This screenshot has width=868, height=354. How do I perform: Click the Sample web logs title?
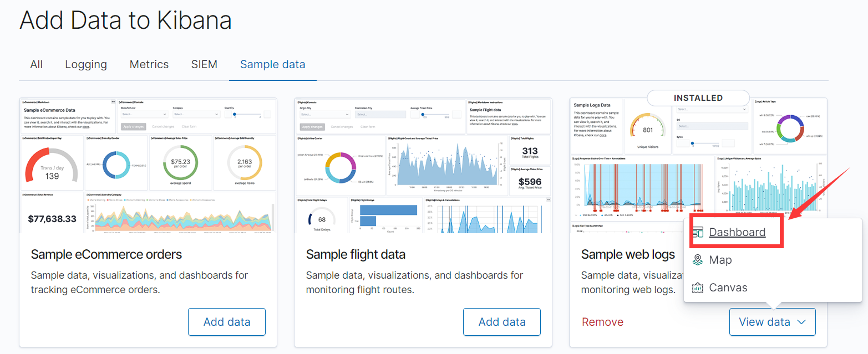click(x=628, y=254)
